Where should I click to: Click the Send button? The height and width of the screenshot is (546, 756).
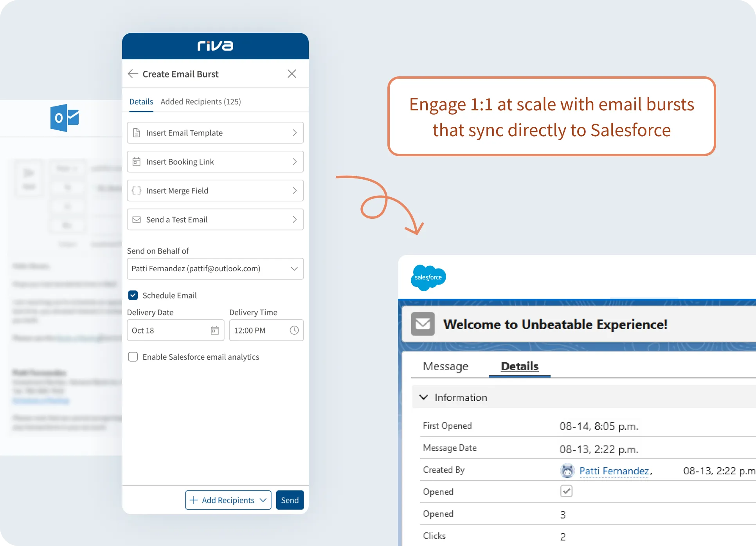(x=290, y=499)
